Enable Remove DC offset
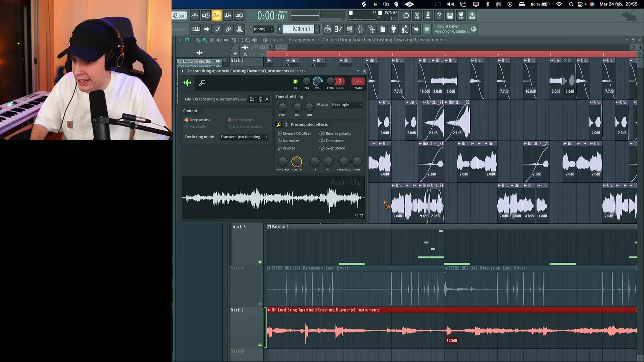644x362 pixels. tap(294, 133)
